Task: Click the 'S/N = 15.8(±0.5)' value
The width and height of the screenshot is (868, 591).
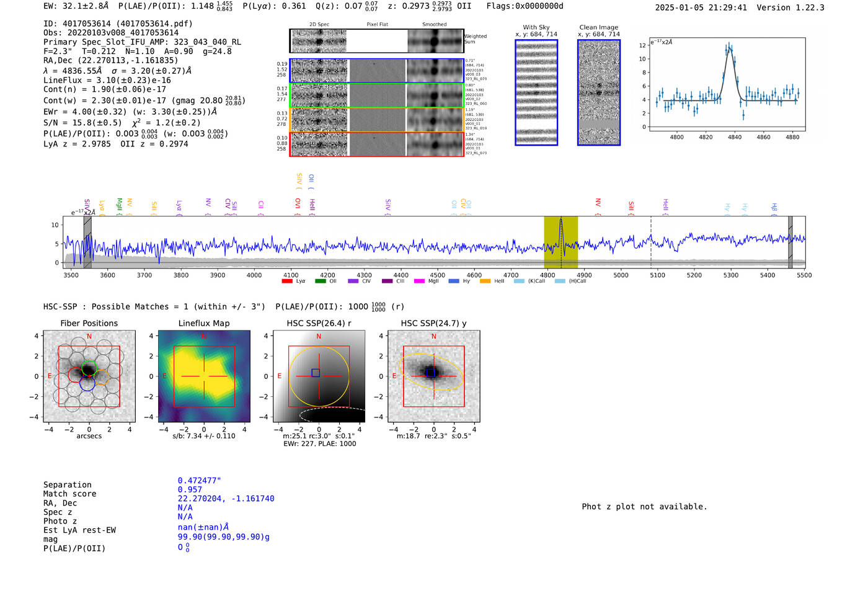Action: [82, 123]
